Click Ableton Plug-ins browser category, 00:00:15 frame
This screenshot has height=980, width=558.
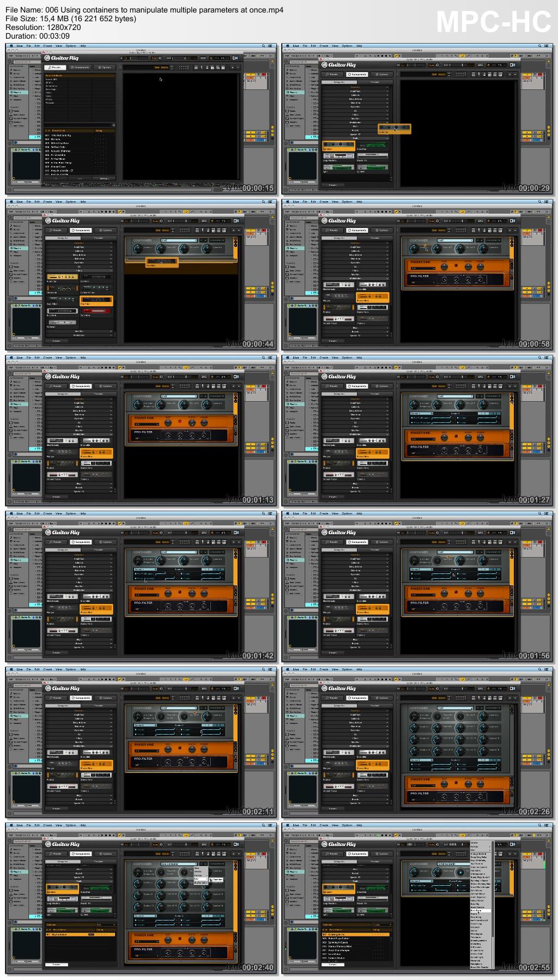click(18, 92)
